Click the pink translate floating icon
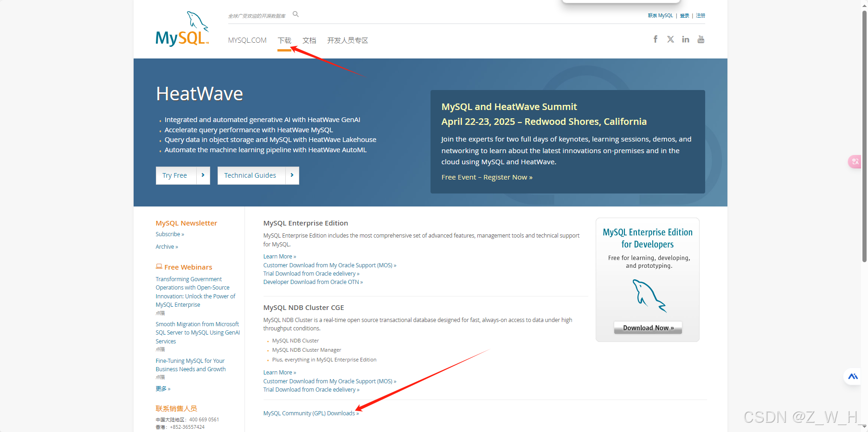 [x=855, y=161]
